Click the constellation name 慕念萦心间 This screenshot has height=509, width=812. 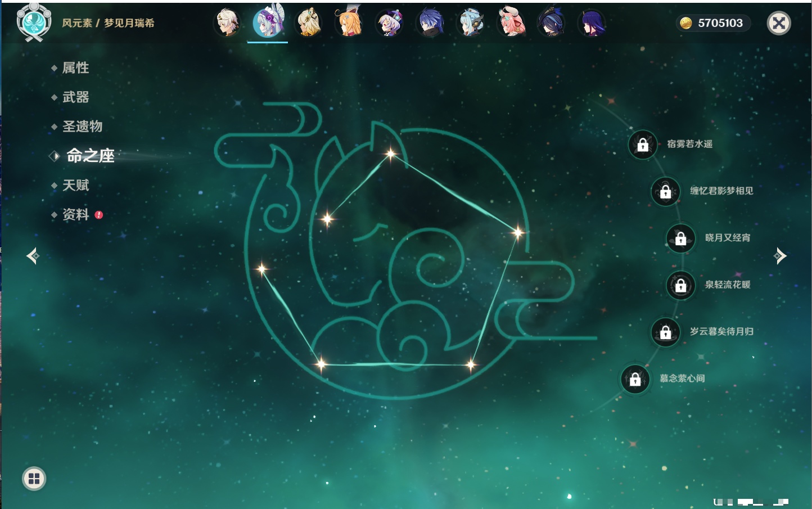pyautogui.click(x=682, y=378)
